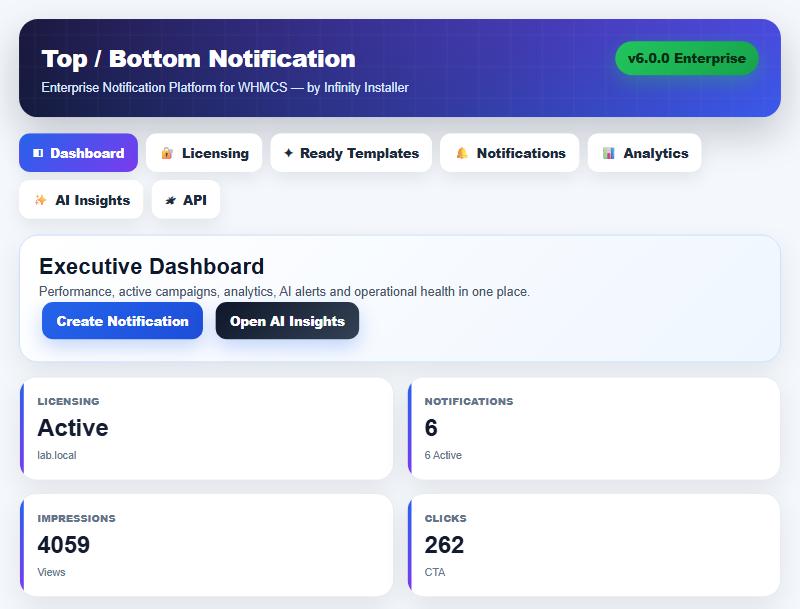Click the Analytics bar chart icon

tap(608, 153)
